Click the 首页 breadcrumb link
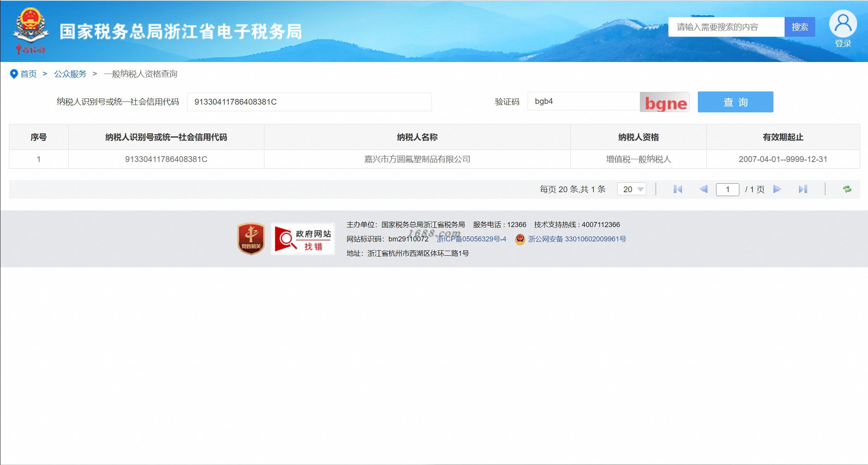The image size is (868, 465). 28,74
